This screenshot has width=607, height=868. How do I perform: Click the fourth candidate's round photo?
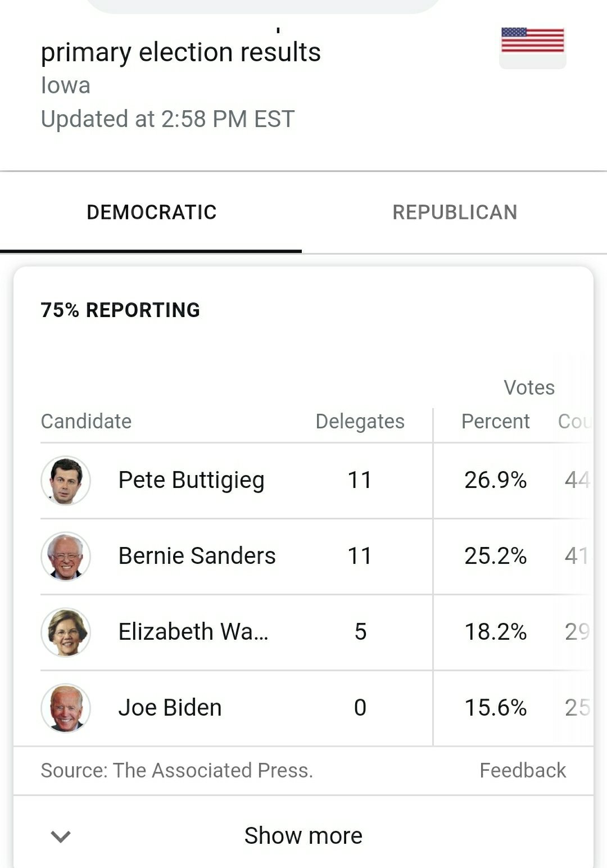coord(66,708)
